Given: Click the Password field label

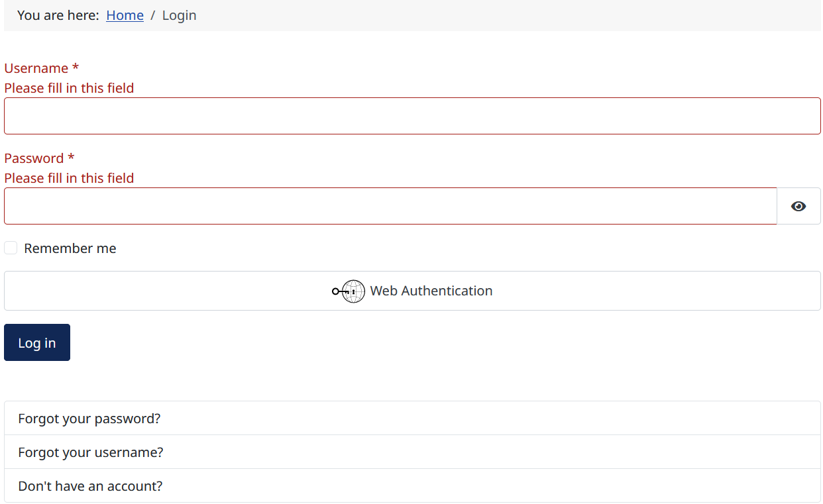Looking at the screenshot, I should 34,158.
